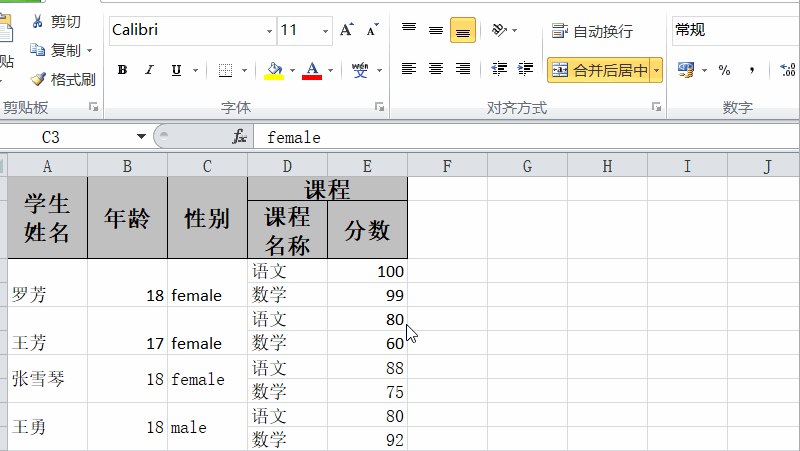Click the percent style icon
The width and height of the screenshot is (800, 451).
click(x=724, y=70)
